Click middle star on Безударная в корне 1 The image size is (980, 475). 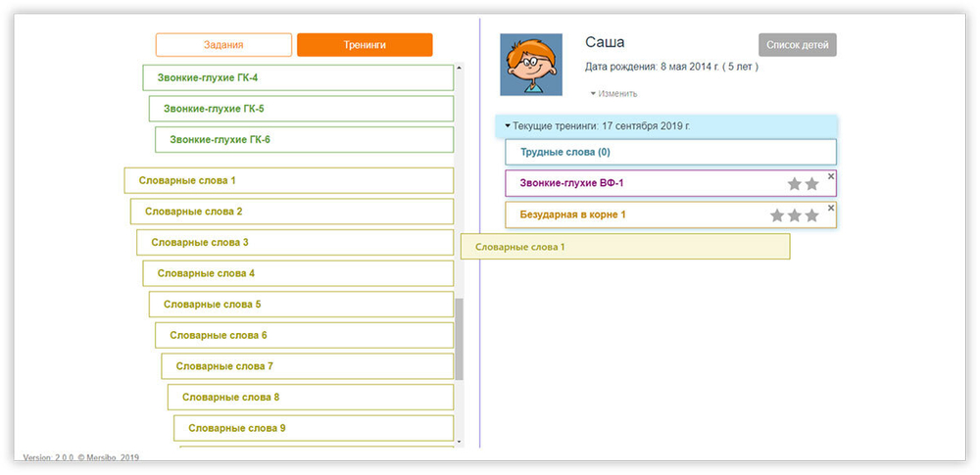pos(795,215)
